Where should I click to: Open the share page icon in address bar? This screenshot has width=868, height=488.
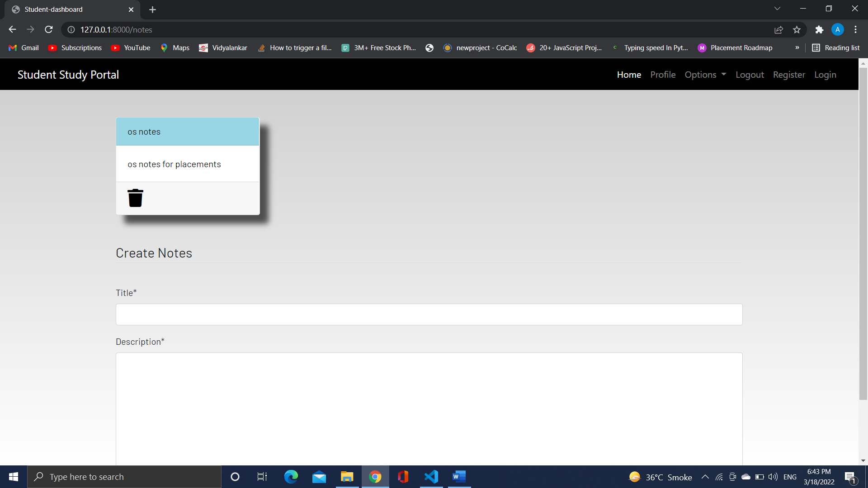tap(778, 30)
